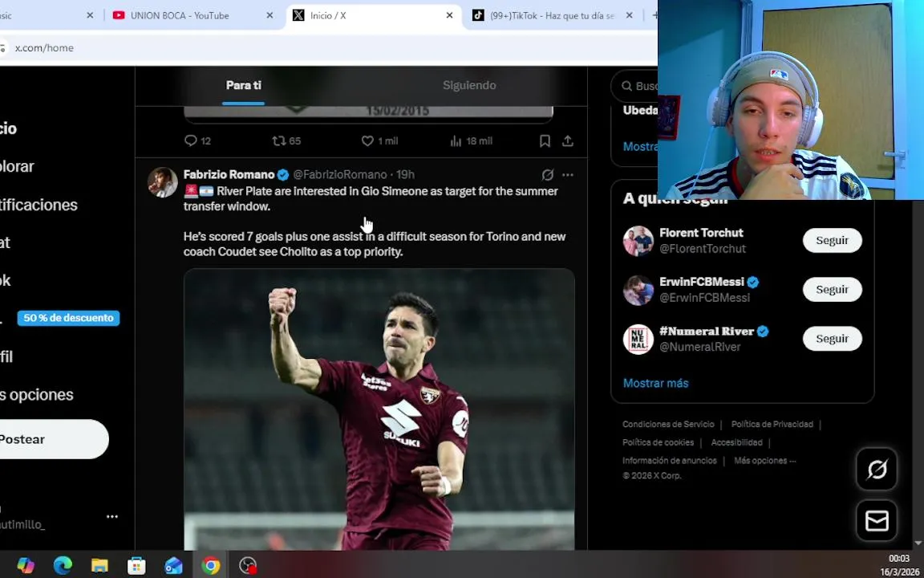Open the Gio Simeone photo in the tweet
The image size is (924, 578).
click(x=379, y=410)
